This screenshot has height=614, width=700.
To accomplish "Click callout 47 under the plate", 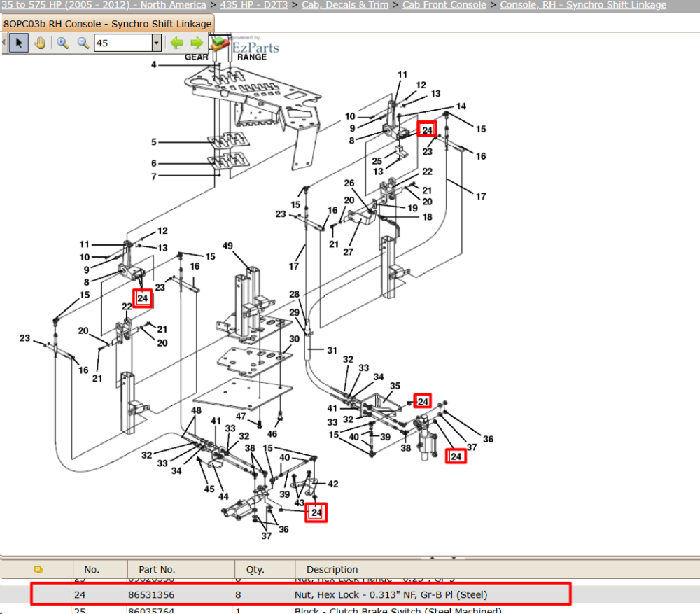I will tap(241, 417).
